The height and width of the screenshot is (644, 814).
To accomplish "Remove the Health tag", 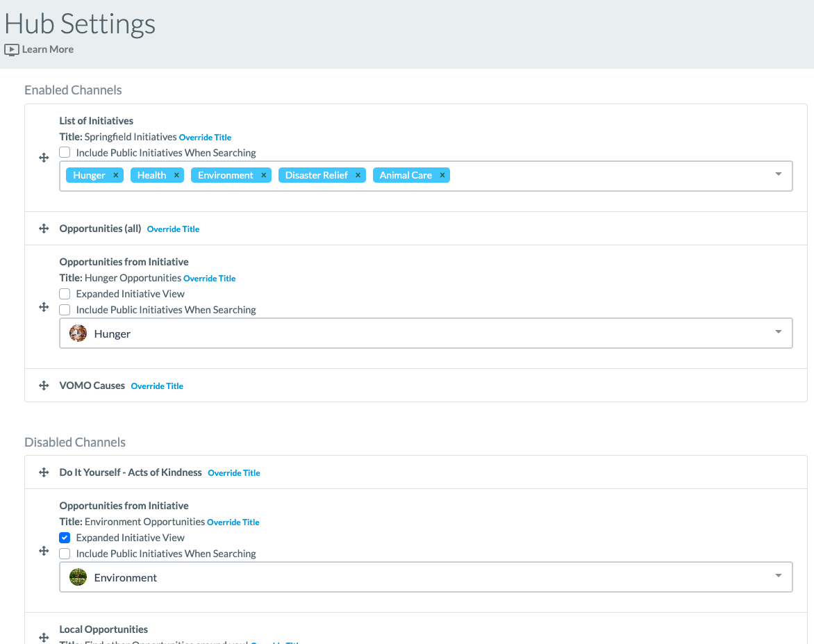I will [176, 175].
